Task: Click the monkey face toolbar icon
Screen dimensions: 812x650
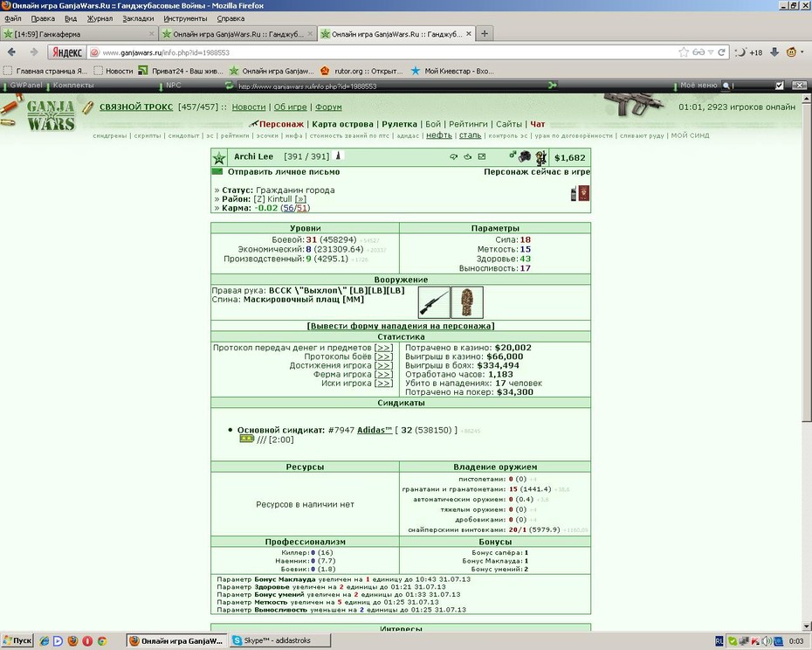Action: pos(791,52)
